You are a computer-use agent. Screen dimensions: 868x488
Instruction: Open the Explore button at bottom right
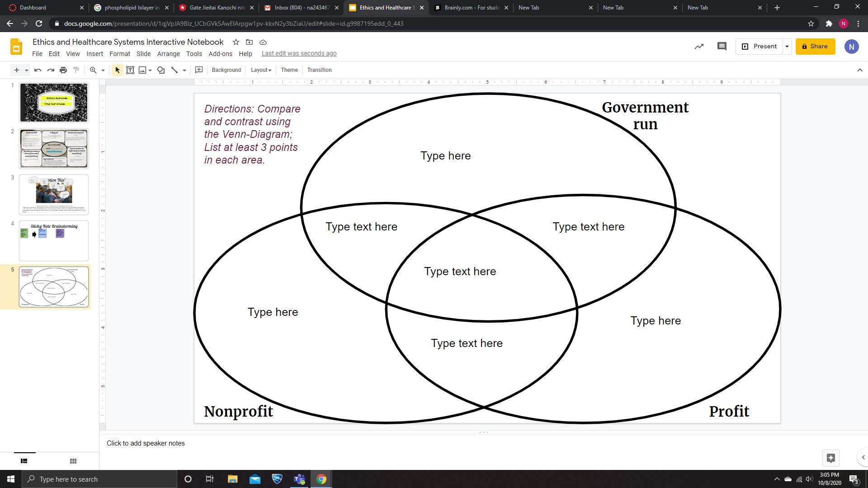(830, 458)
